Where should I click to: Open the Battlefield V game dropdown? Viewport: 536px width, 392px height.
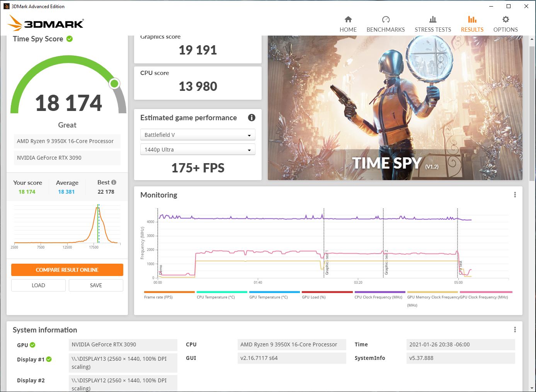[197, 135]
